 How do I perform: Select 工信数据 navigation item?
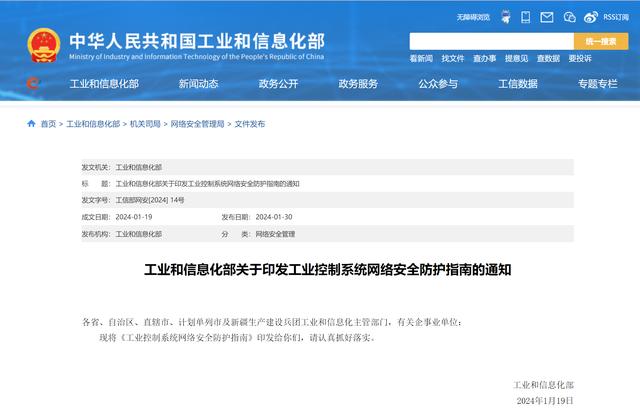[518, 84]
